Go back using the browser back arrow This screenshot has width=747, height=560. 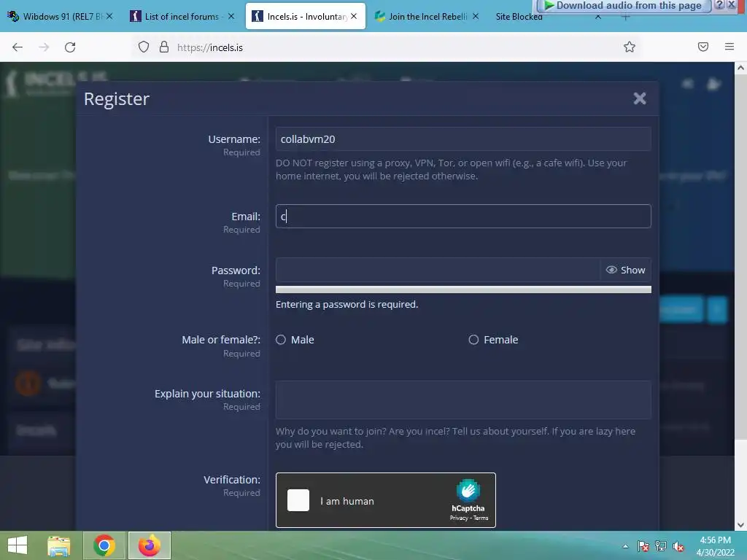(18, 47)
